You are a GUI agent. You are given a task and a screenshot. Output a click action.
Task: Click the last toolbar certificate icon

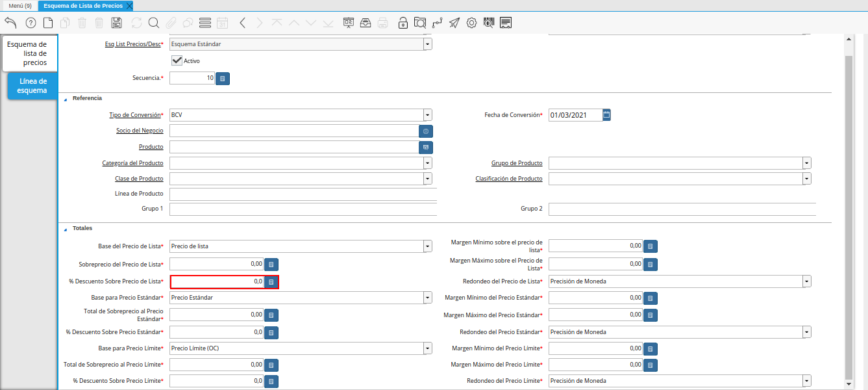pyautogui.click(x=506, y=23)
